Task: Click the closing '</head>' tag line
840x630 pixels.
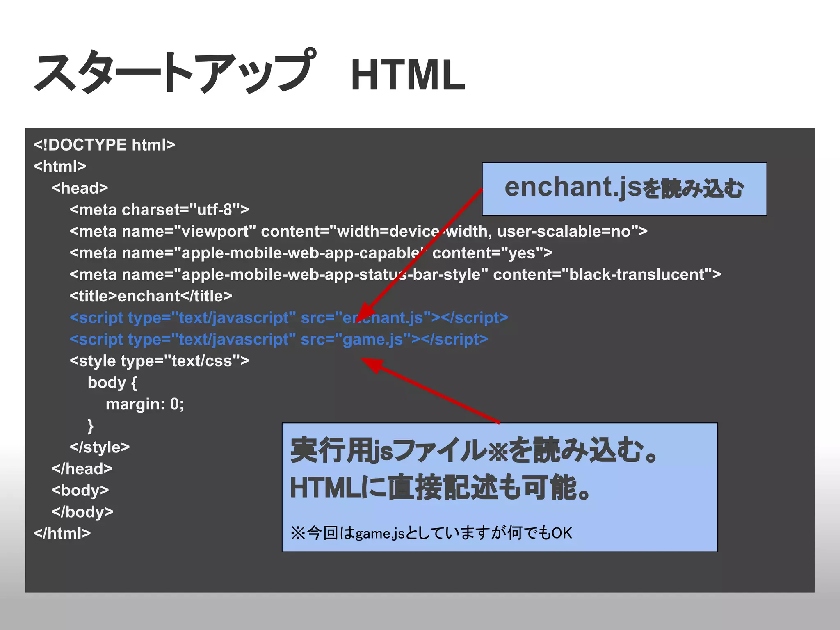Action: [82, 469]
